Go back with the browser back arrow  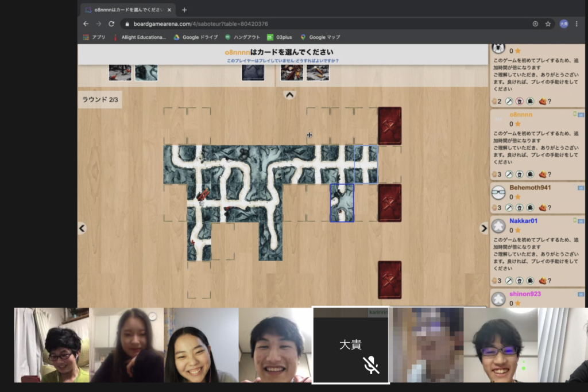coord(86,24)
